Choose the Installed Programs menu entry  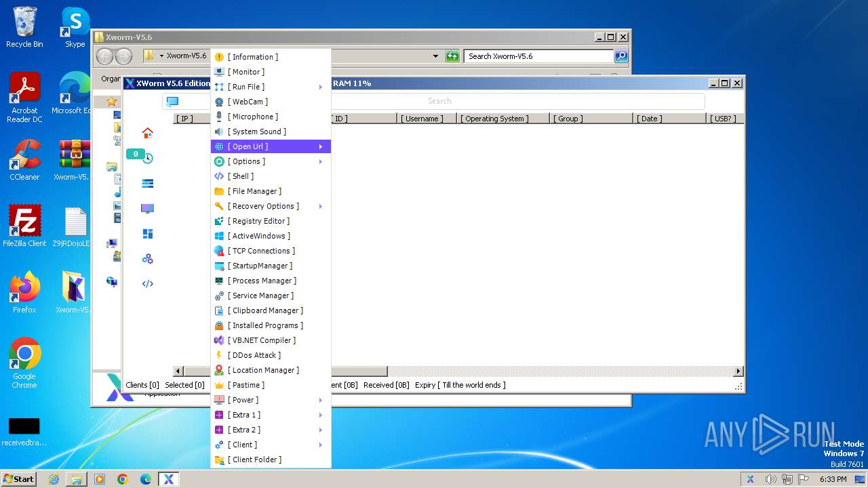[271, 325]
